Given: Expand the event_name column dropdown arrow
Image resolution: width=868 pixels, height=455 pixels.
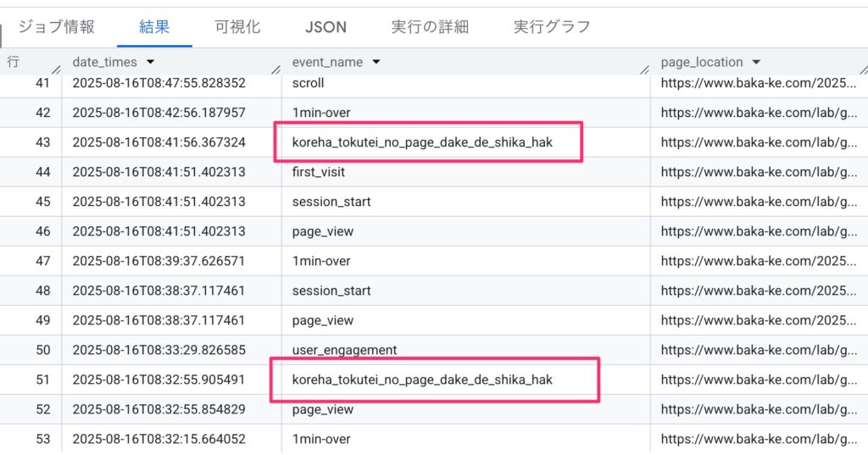Looking at the screenshot, I should [376, 62].
